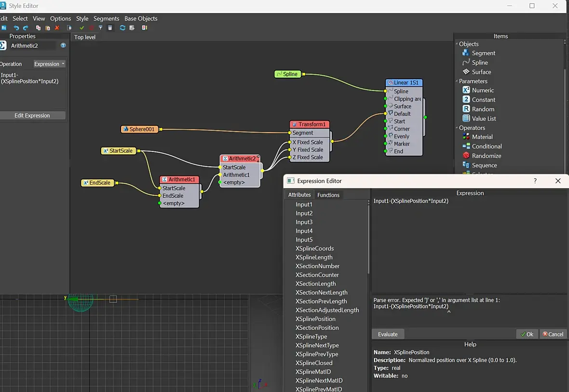Open help icon beside Arithmetic2 name
569x392 pixels.
63,46
